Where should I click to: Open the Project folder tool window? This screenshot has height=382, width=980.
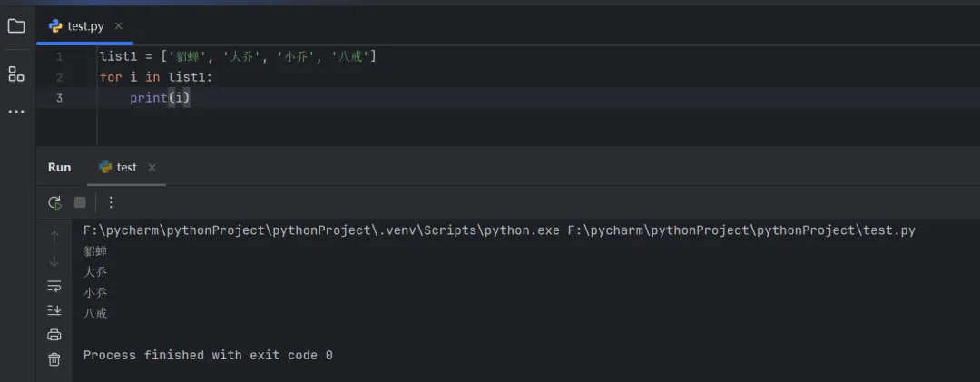(x=16, y=26)
